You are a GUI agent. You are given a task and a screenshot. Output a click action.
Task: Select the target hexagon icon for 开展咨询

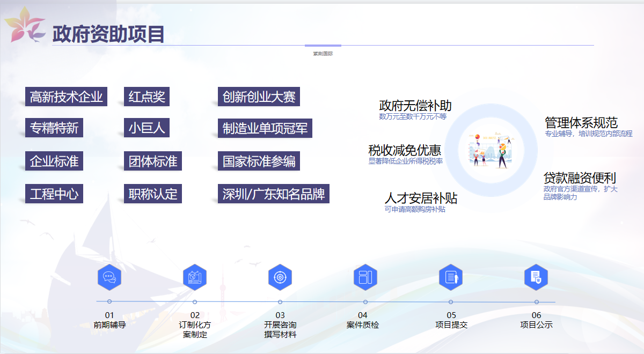[x=280, y=277]
